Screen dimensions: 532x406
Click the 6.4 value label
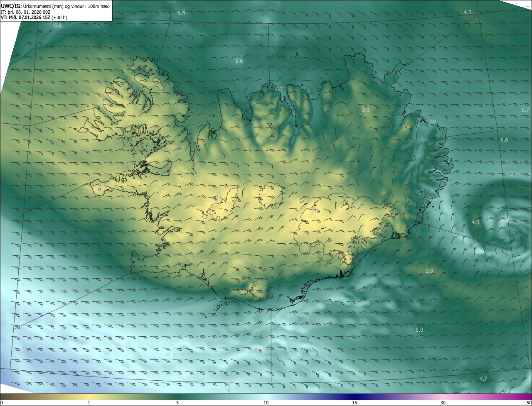(x=181, y=13)
